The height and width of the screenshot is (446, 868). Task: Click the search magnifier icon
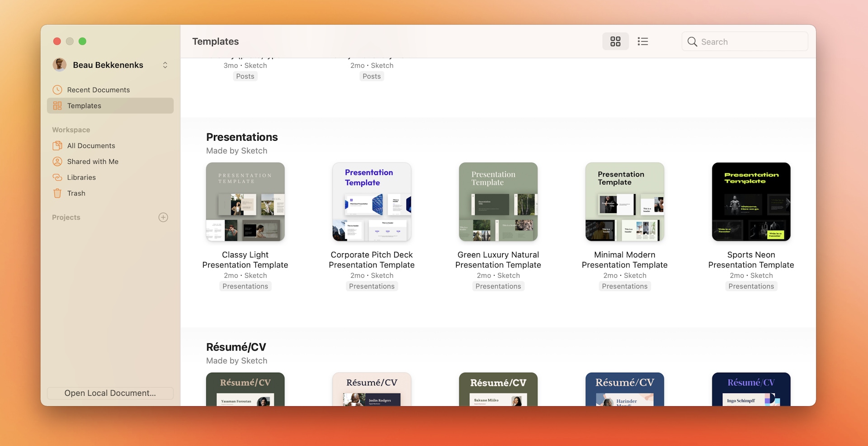(692, 41)
